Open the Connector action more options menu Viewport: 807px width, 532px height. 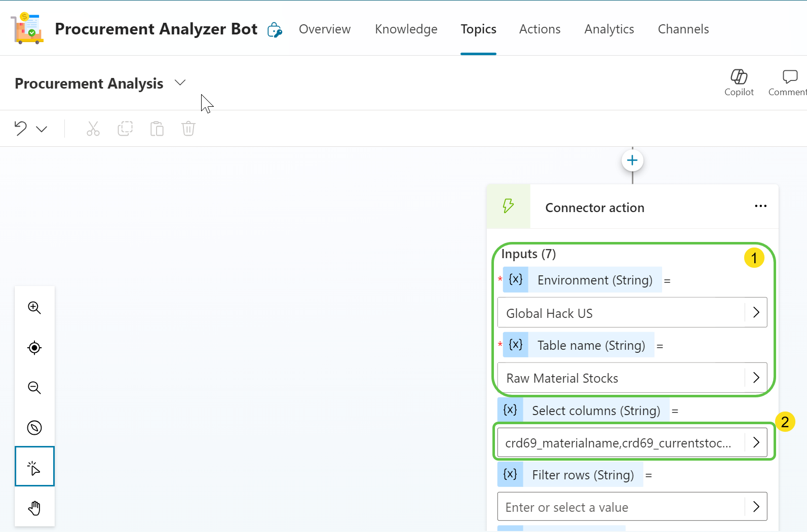(x=760, y=207)
